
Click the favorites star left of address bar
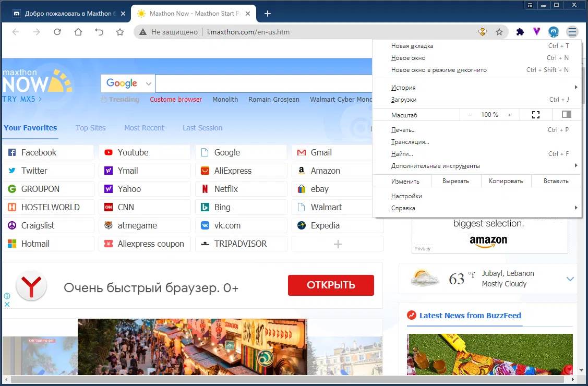(x=120, y=32)
